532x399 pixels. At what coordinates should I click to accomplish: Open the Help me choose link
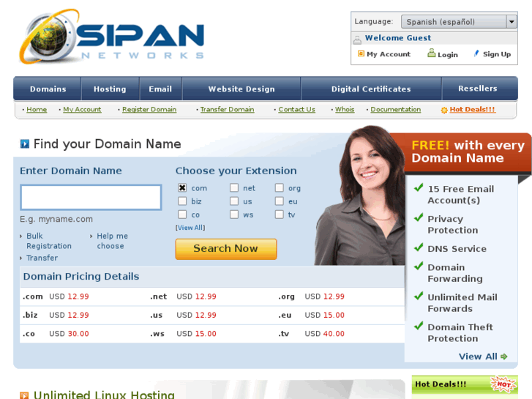point(112,241)
